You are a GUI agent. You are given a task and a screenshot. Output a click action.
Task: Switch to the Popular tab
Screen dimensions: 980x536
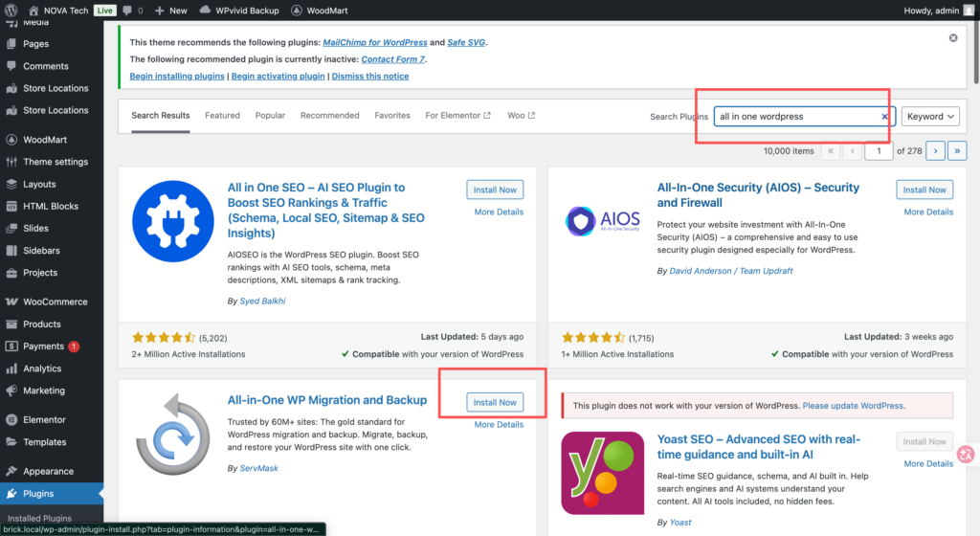point(270,116)
